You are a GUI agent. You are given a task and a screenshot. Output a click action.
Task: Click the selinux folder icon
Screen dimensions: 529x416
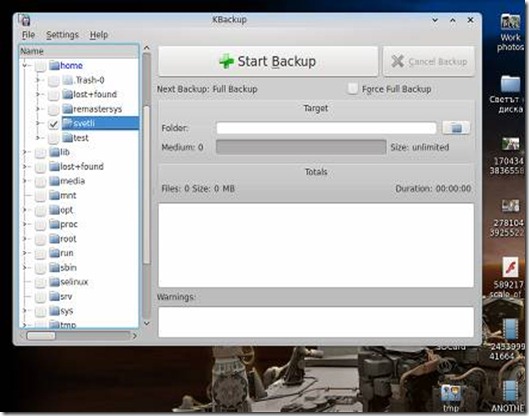pyautogui.click(x=54, y=282)
